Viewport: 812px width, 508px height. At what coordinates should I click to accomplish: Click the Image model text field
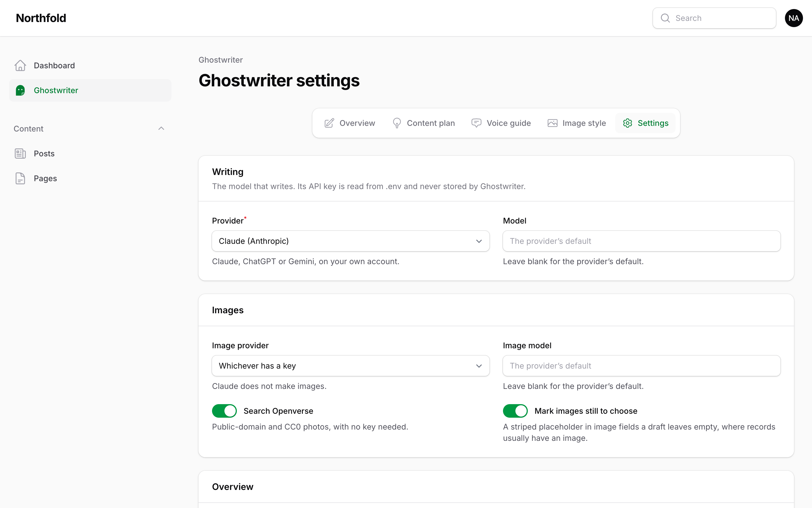pyautogui.click(x=641, y=365)
